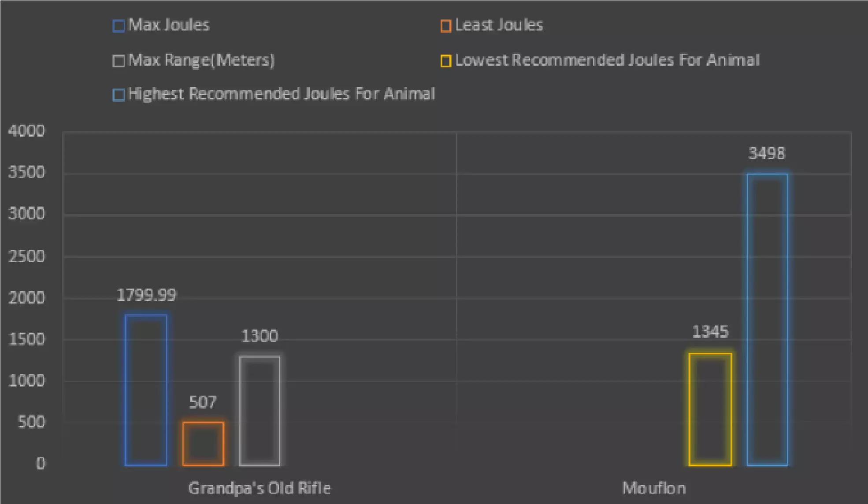Select the gray Max Range bar
This screenshot has height=504, width=868.
[260, 411]
